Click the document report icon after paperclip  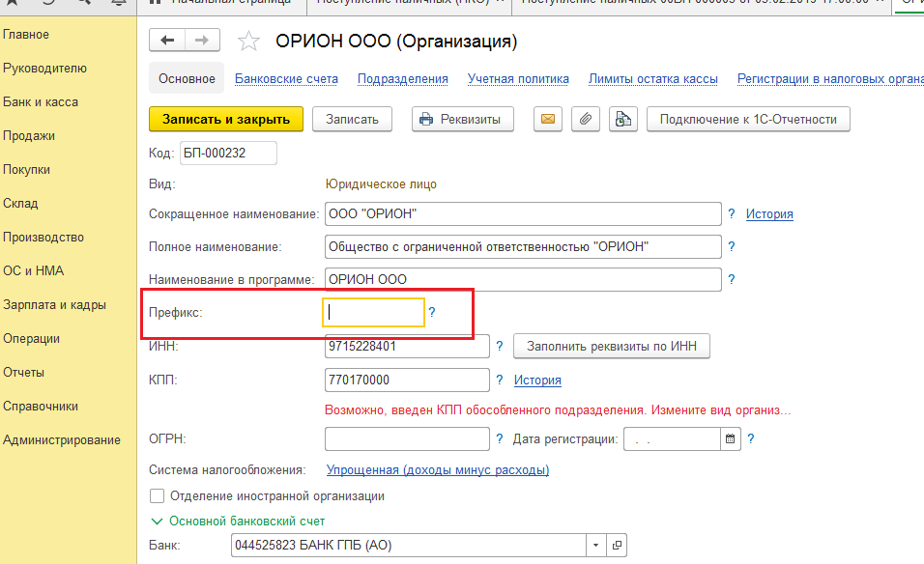click(624, 120)
